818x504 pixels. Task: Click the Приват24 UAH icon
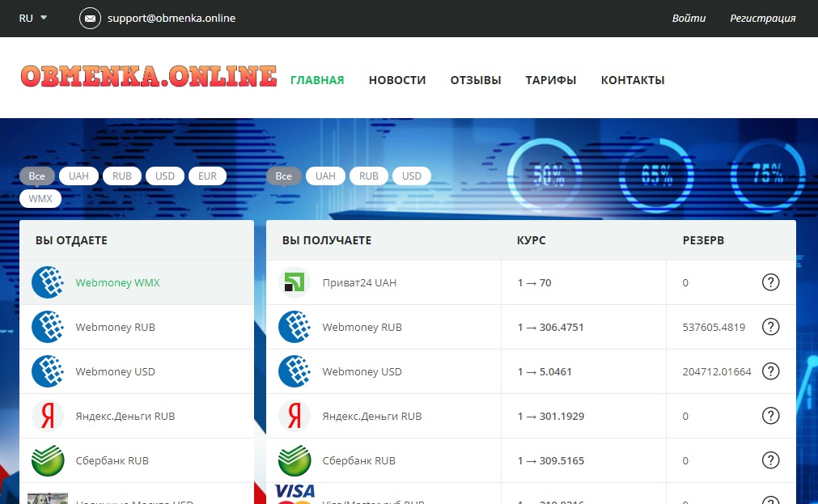[x=295, y=282]
